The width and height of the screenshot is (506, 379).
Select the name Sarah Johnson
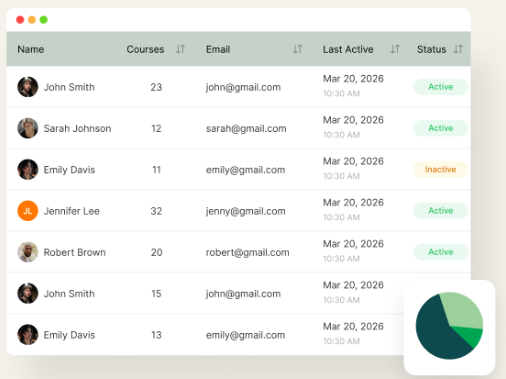point(77,128)
